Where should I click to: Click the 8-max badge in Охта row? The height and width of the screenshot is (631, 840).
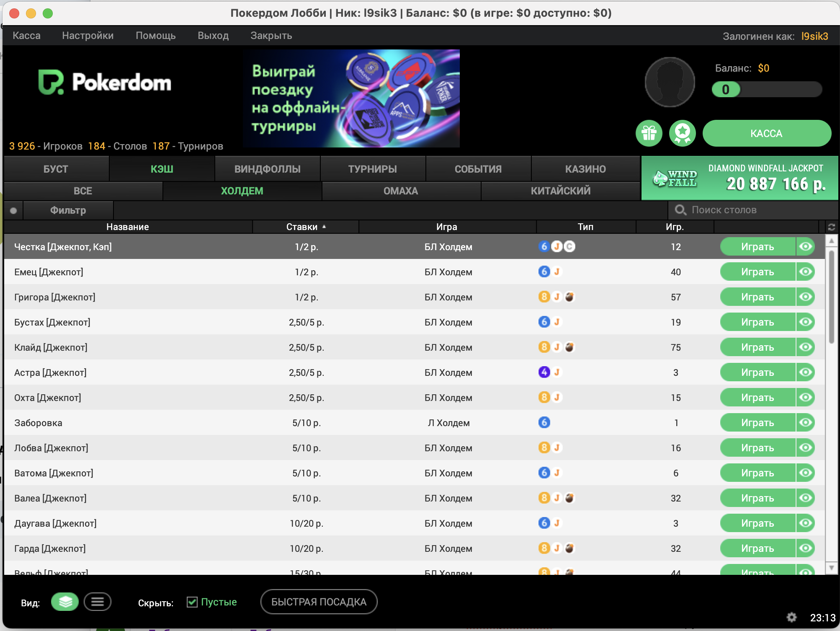pyautogui.click(x=544, y=397)
